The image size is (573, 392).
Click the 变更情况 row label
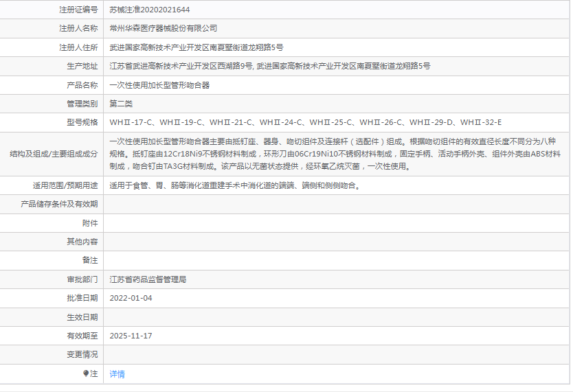pyautogui.click(x=82, y=354)
